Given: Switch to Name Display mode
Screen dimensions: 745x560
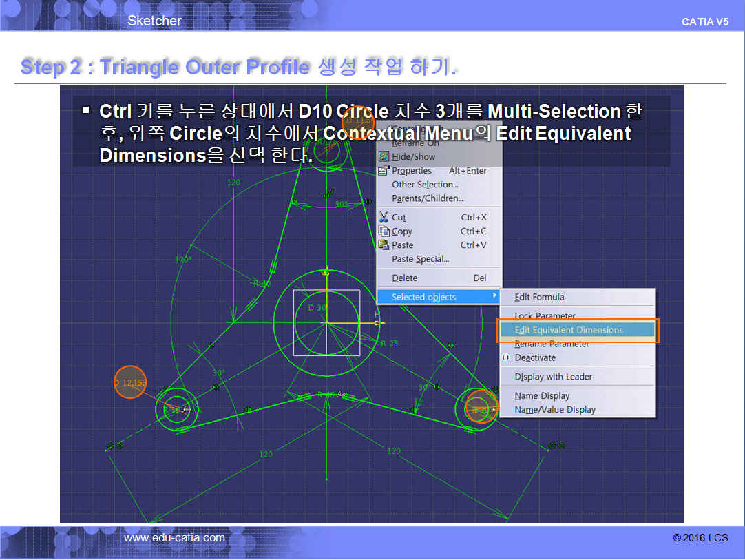Looking at the screenshot, I should pyautogui.click(x=542, y=396).
